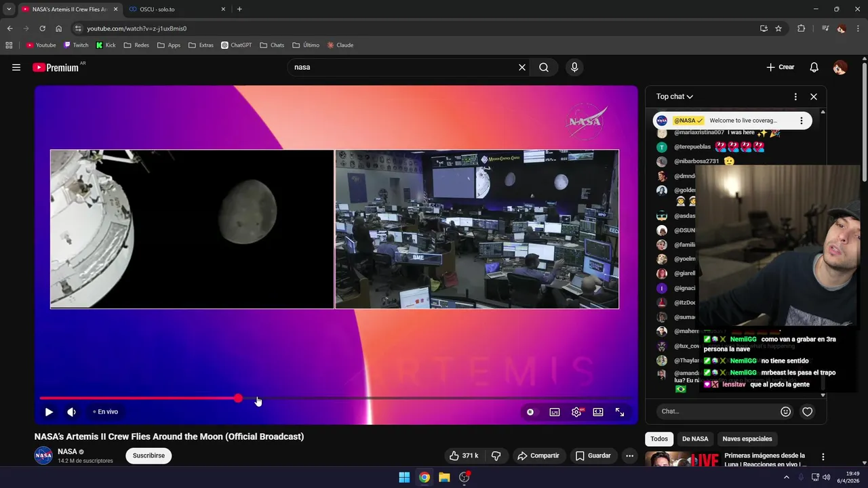Image resolution: width=868 pixels, height=488 pixels.
Task: Open the NASA channel avatar
Action: pyautogui.click(x=43, y=455)
